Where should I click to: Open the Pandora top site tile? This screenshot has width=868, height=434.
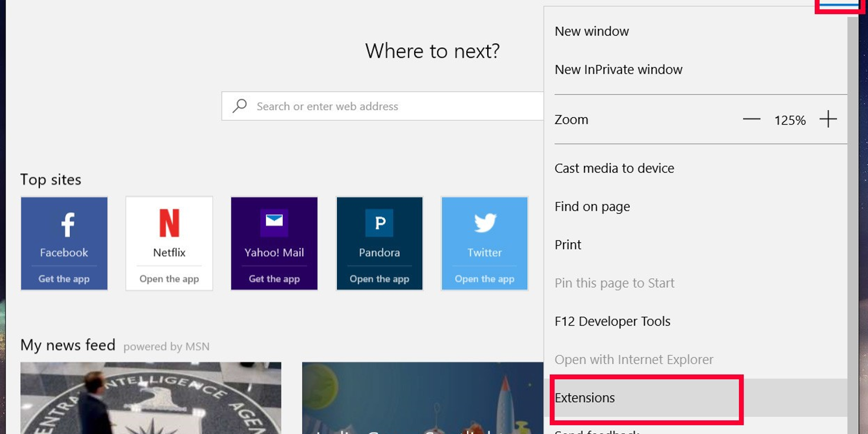(380, 243)
